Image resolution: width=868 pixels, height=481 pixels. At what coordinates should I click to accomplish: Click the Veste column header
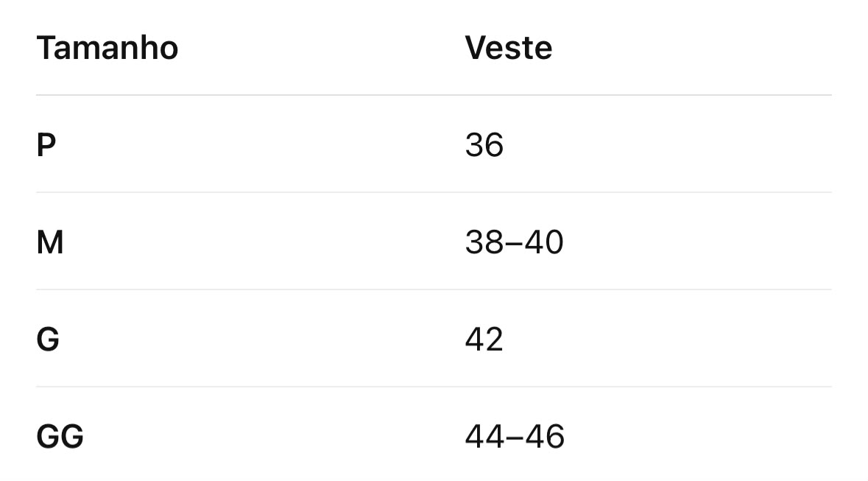[508, 48]
